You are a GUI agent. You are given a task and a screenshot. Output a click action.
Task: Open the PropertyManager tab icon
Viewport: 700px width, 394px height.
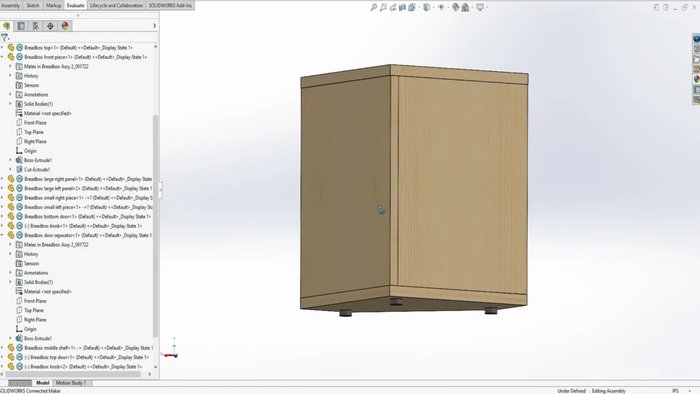pyautogui.click(x=21, y=26)
